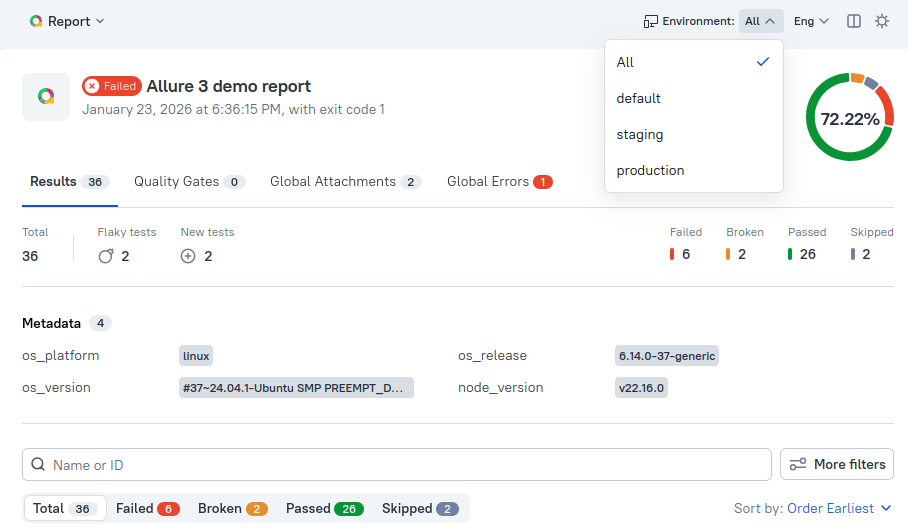Filter by Total 36 results

tap(65, 508)
